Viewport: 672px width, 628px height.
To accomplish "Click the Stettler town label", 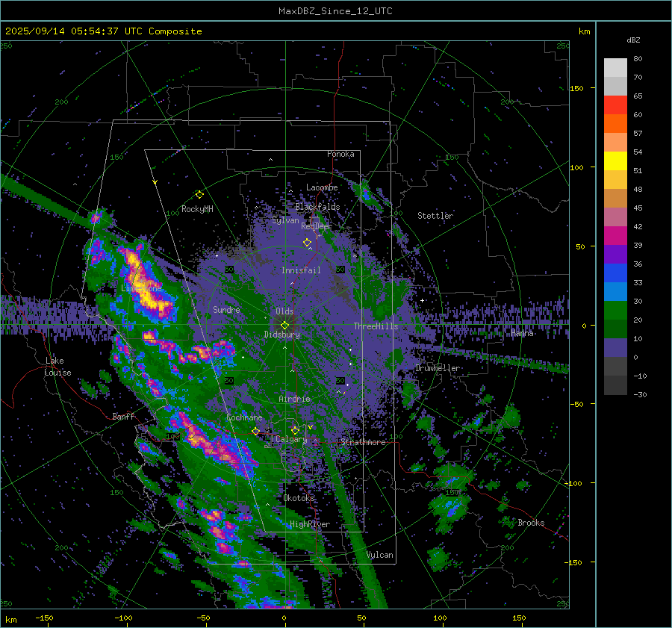I will pos(435,216).
